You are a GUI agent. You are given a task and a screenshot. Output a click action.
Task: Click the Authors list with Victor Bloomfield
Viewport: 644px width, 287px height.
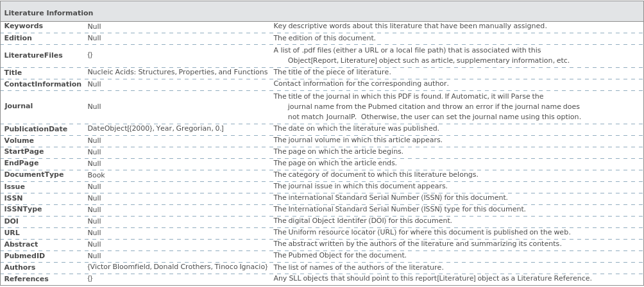(177, 267)
